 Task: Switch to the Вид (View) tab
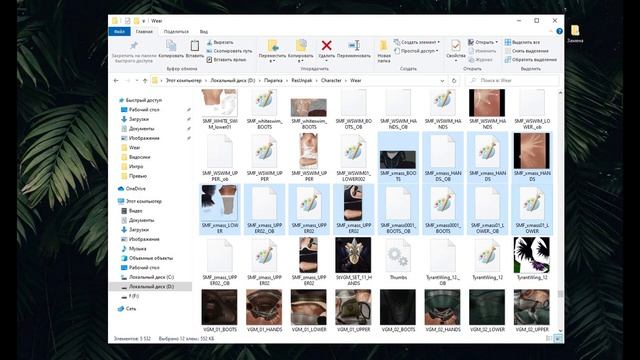click(204, 31)
